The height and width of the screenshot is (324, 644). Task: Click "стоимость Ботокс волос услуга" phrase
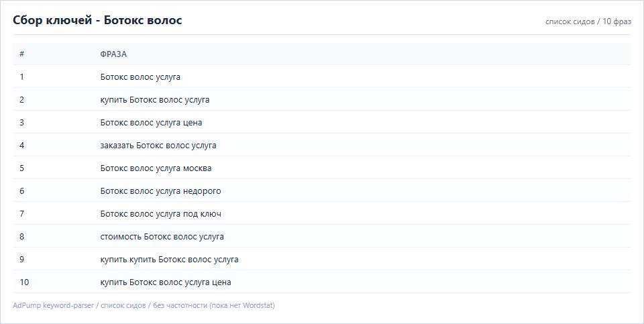tap(162, 237)
